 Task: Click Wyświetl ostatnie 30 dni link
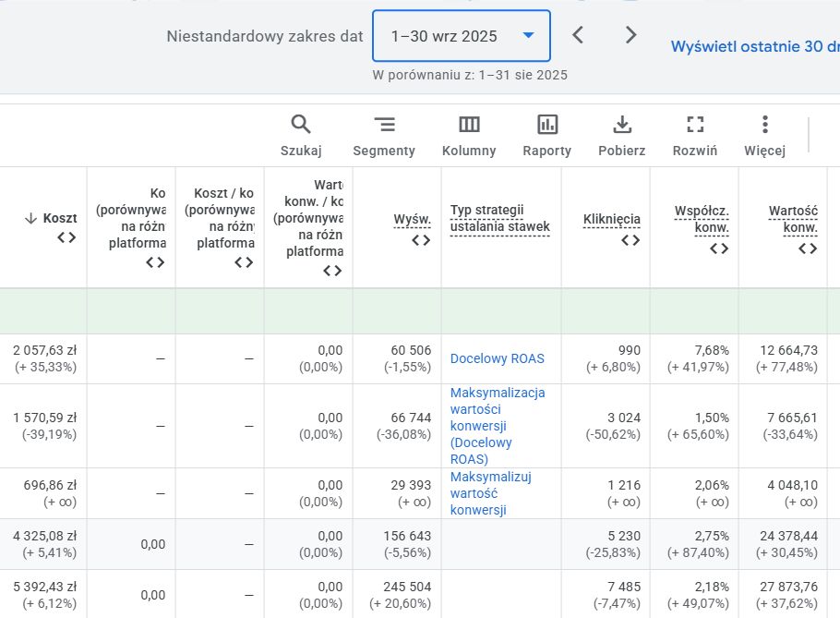755,46
